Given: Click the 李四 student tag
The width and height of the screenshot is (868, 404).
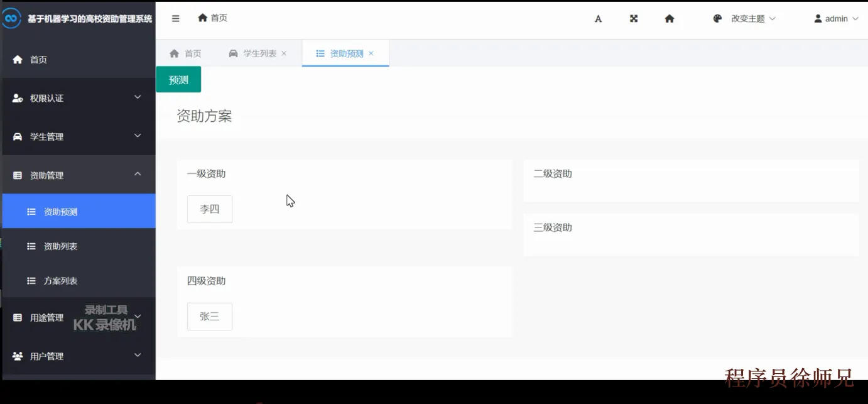Looking at the screenshot, I should point(210,209).
